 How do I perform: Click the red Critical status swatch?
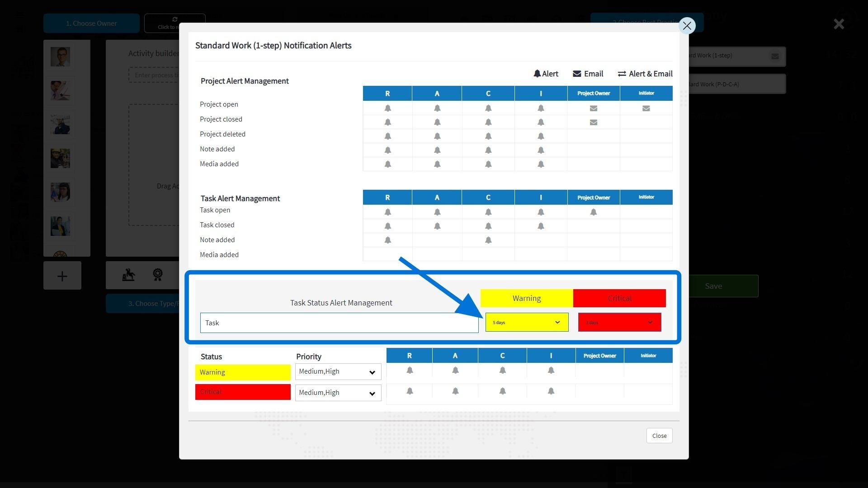(x=243, y=392)
